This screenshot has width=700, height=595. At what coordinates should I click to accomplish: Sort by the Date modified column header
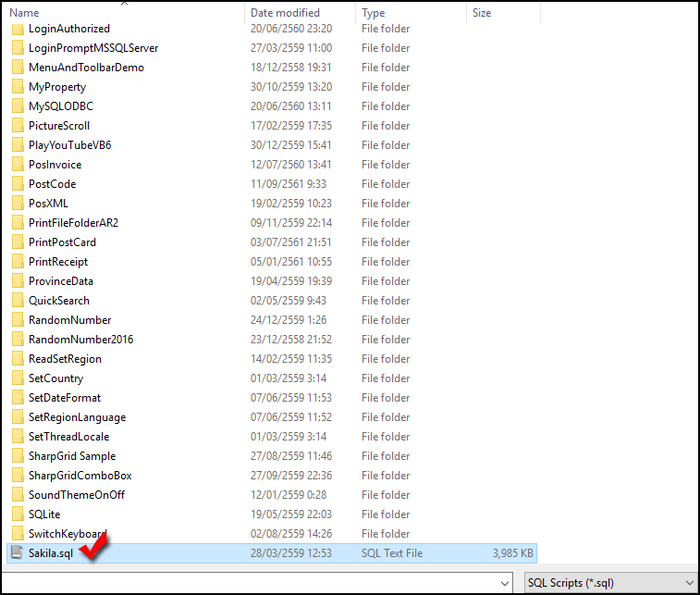(x=285, y=13)
